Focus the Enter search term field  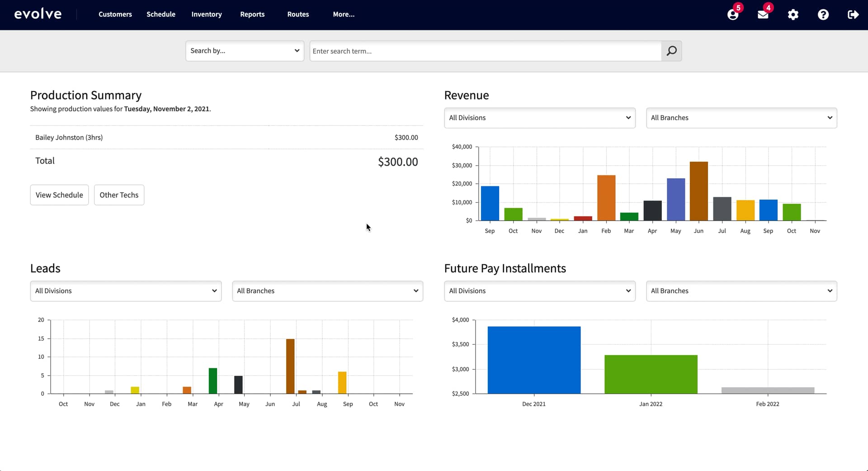486,51
